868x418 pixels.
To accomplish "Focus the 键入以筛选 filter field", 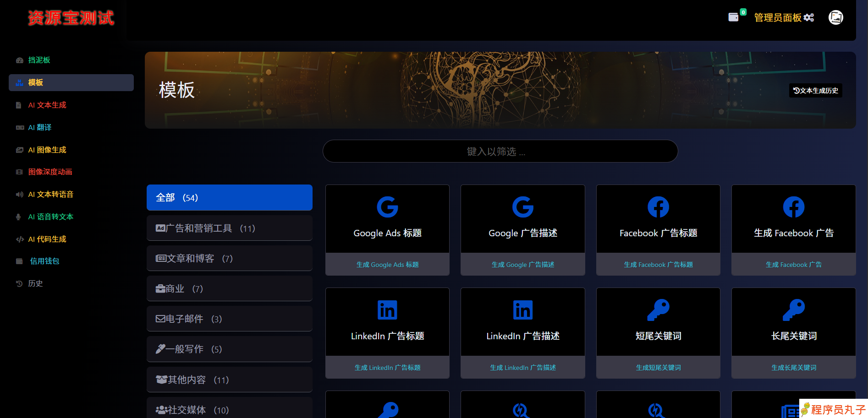I will [x=500, y=151].
